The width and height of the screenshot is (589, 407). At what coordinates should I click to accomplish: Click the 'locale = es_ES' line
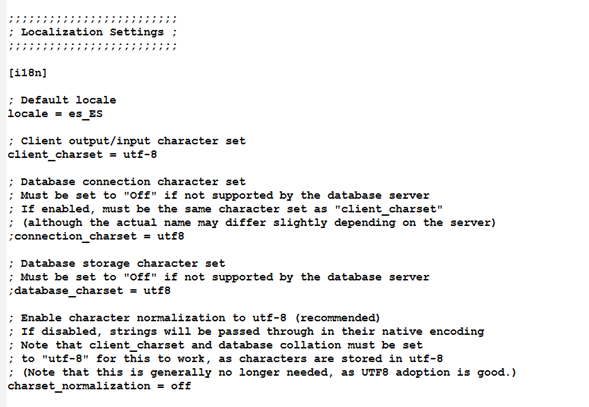(x=55, y=114)
